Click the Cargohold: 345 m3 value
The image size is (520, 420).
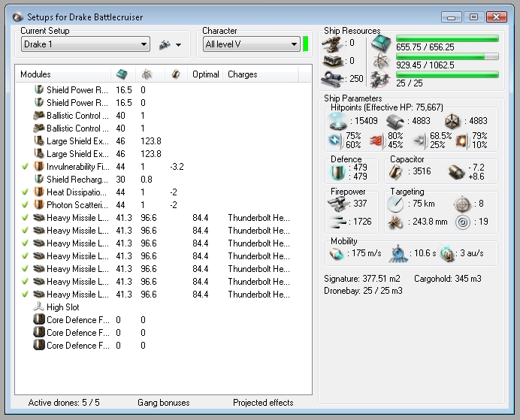[447, 279]
